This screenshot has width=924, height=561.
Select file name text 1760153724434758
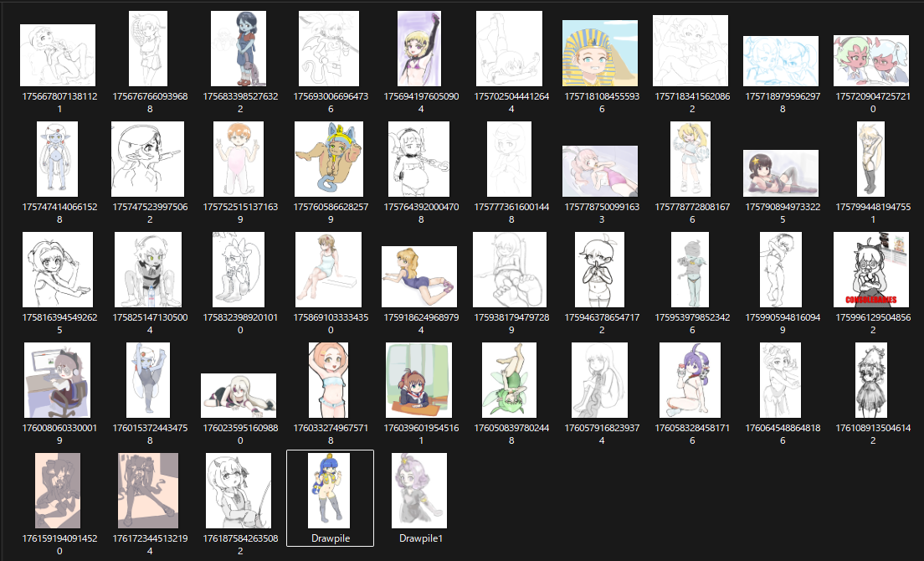click(x=151, y=435)
